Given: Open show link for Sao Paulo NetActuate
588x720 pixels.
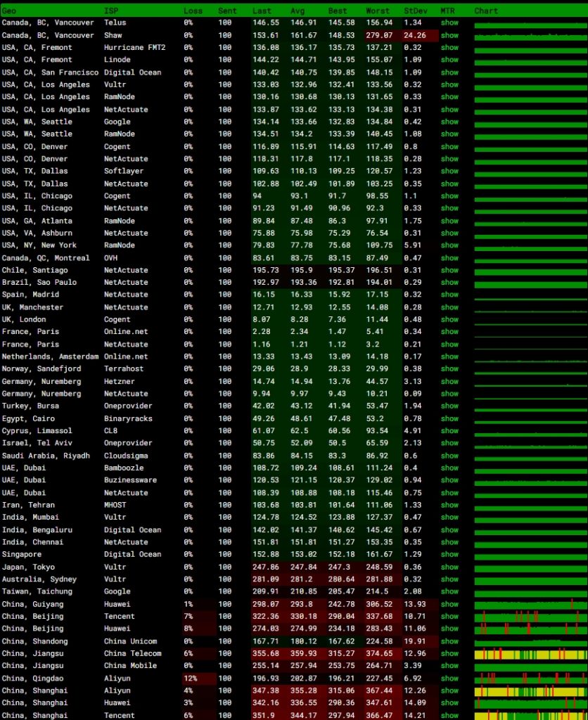Looking at the screenshot, I should 449,283.
